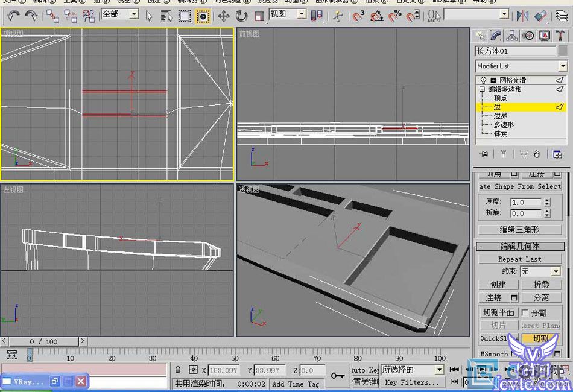Click the Use Pivot Point Center icon
Screen dimensions: 573x392
317,16
